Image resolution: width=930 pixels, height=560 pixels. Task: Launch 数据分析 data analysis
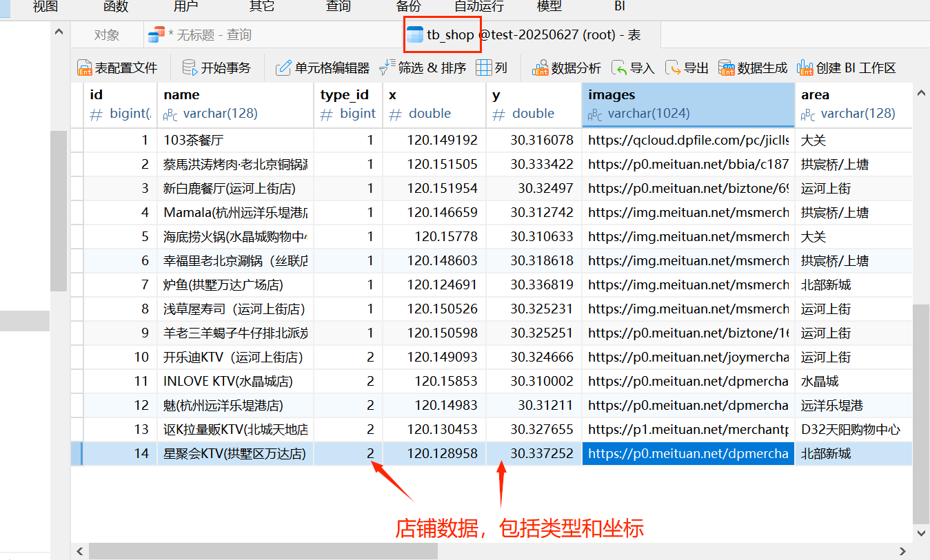pyautogui.click(x=567, y=68)
